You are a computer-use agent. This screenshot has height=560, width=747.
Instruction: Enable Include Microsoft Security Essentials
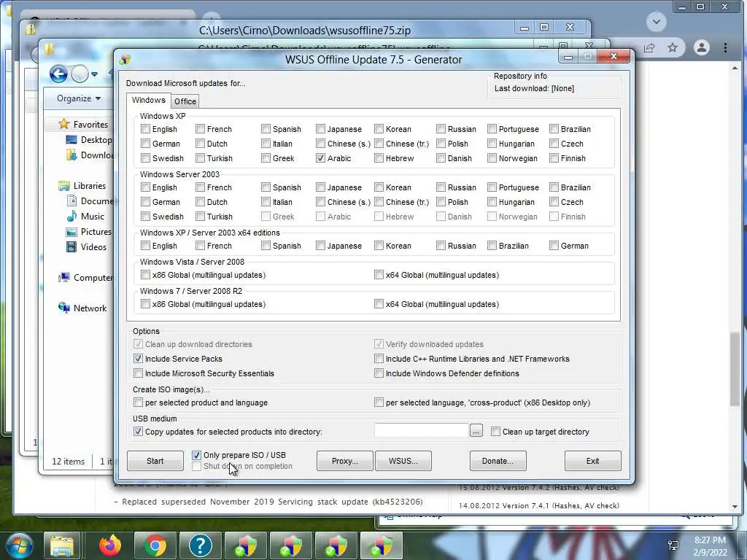(138, 373)
